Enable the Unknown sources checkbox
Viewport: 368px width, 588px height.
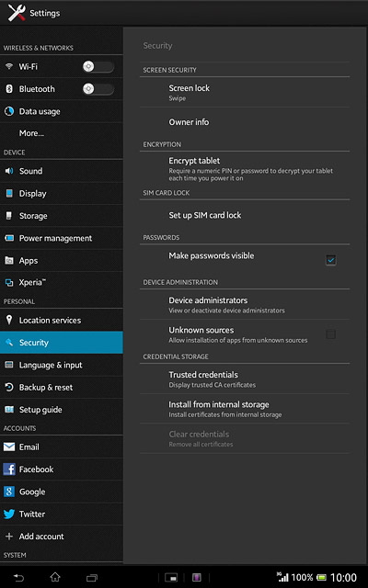pyautogui.click(x=330, y=334)
